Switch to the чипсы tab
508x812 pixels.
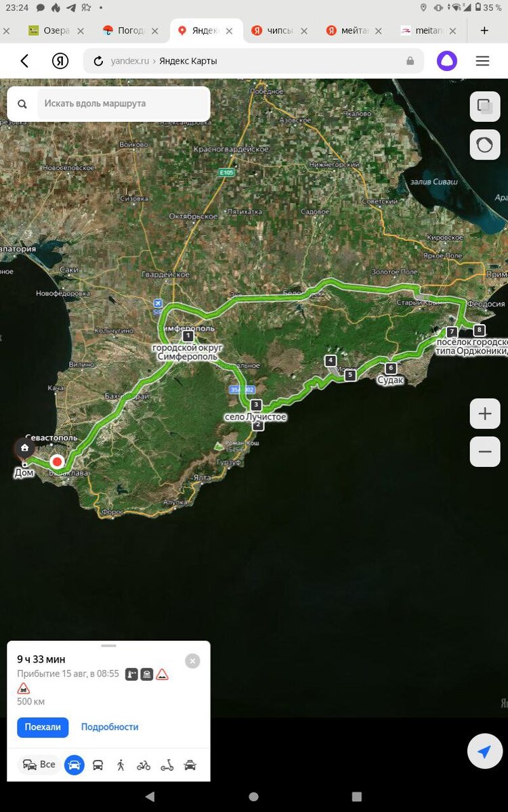click(x=272, y=30)
